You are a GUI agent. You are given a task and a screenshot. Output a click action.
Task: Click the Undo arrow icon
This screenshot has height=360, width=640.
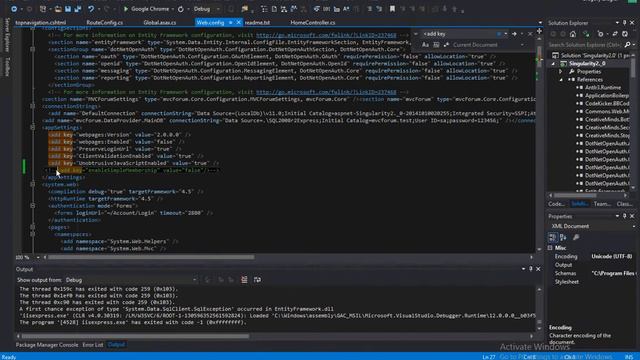(x=91, y=9)
